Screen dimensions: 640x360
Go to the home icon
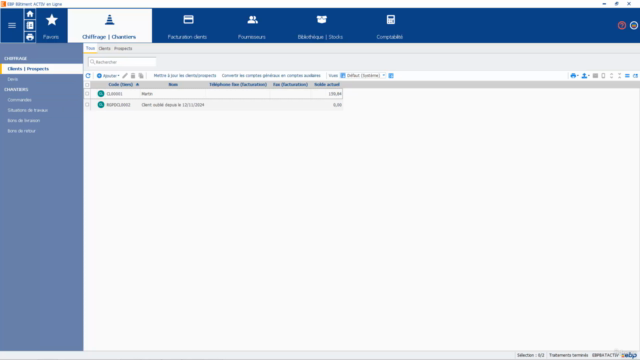pos(30,14)
